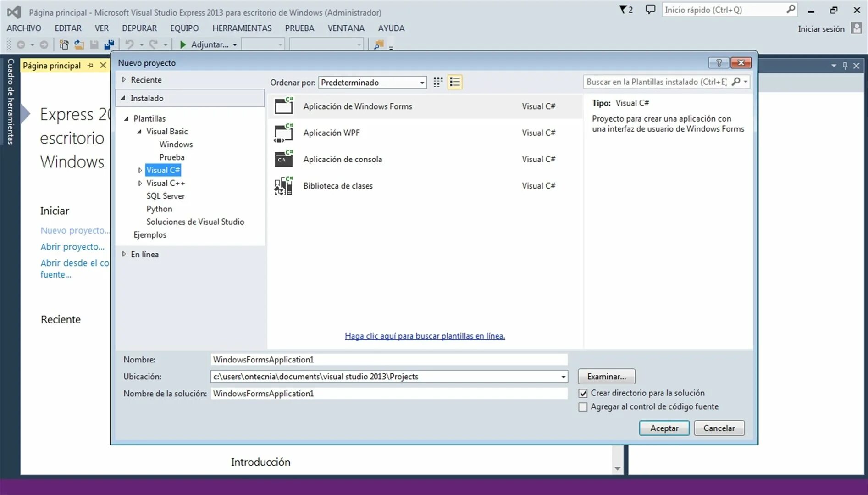
Task: Click the Nombre de la solución field
Action: click(389, 394)
